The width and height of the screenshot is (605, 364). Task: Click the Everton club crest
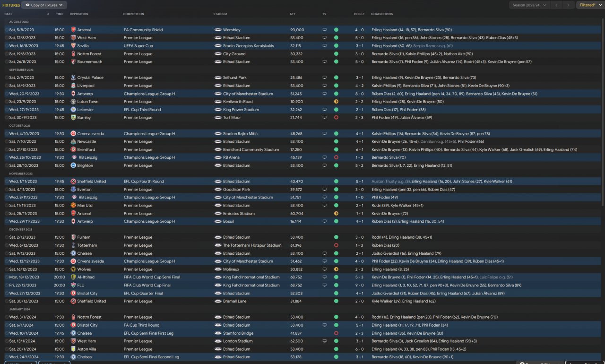[73, 190]
